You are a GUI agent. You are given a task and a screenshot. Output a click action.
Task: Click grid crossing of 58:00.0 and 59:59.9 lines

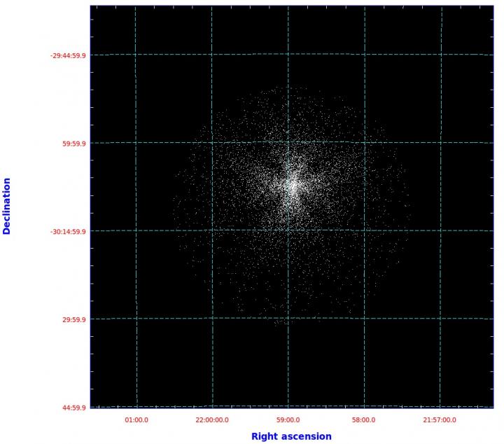click(x=365, y=142)
